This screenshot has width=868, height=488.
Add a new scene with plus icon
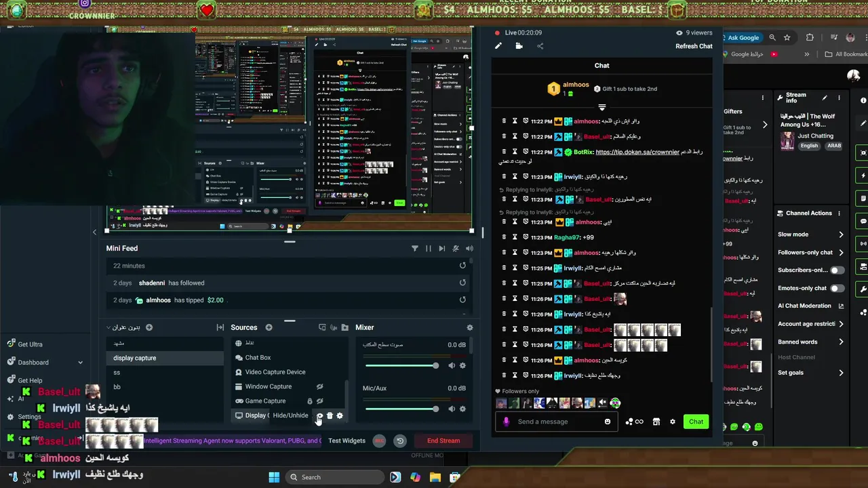[149, 327]
